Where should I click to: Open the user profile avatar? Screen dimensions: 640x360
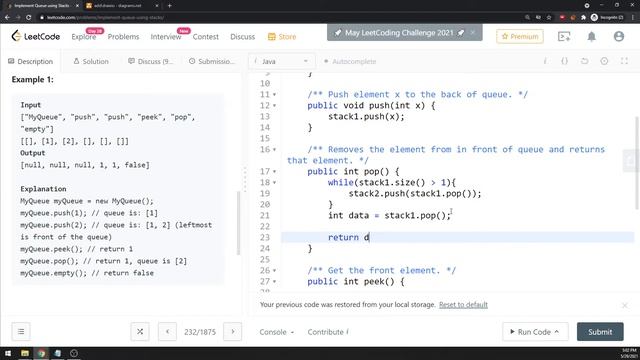click(619, 36)
